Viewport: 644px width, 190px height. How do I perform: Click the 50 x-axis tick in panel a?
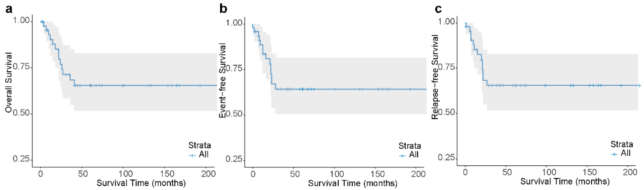[x=83, y=174]
